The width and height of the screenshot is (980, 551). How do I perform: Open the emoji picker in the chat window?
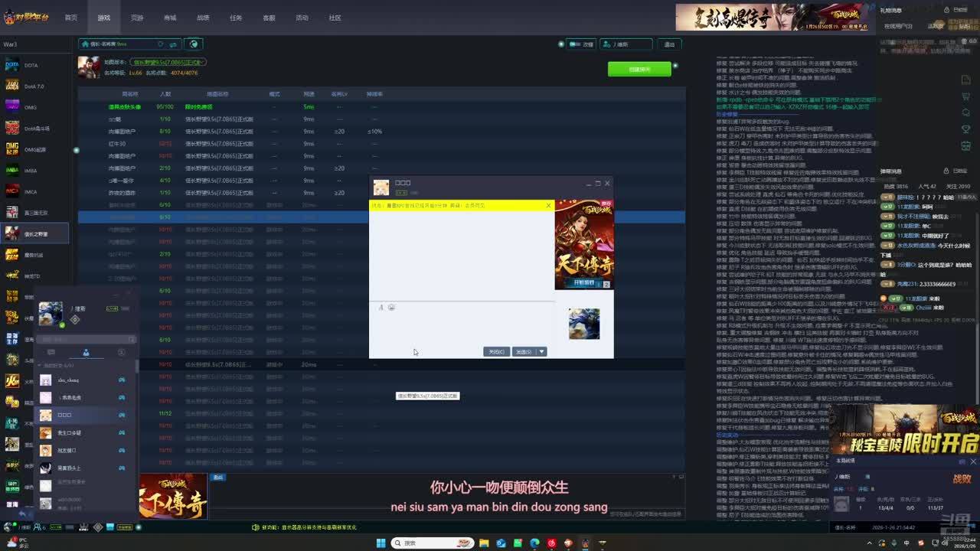(391, 308)
